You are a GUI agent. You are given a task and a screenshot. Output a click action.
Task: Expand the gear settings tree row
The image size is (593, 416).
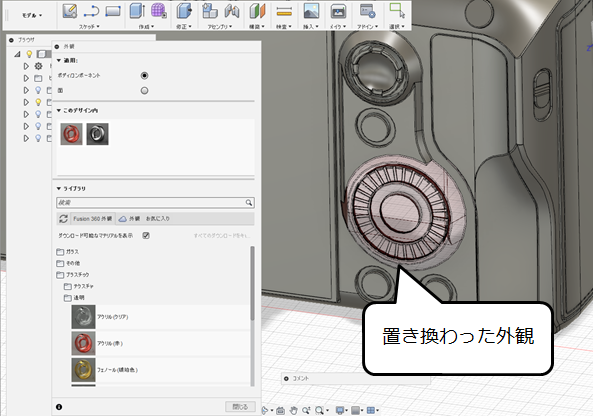coord(26,66)
